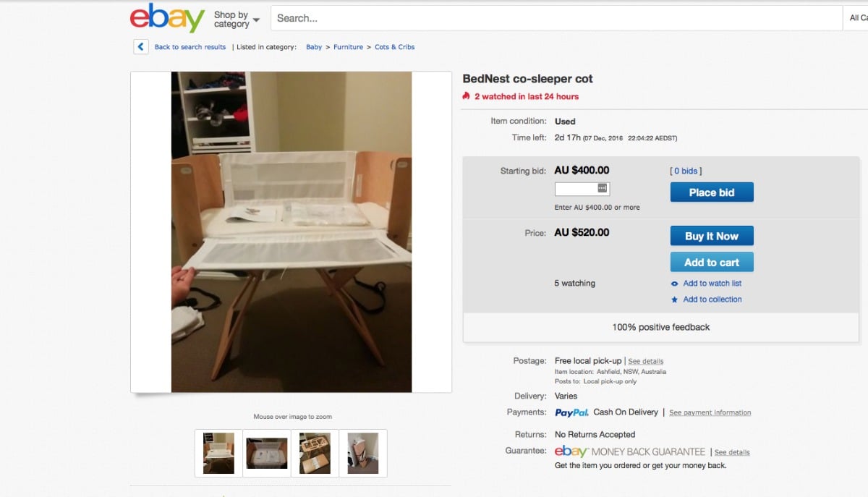868x497 pixels.
Task: Focus the eBay search field
Action: click(x=556, y=18)
